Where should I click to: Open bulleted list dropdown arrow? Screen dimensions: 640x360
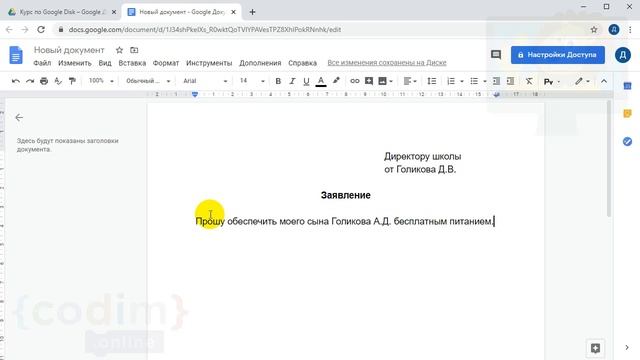point(484,81)
